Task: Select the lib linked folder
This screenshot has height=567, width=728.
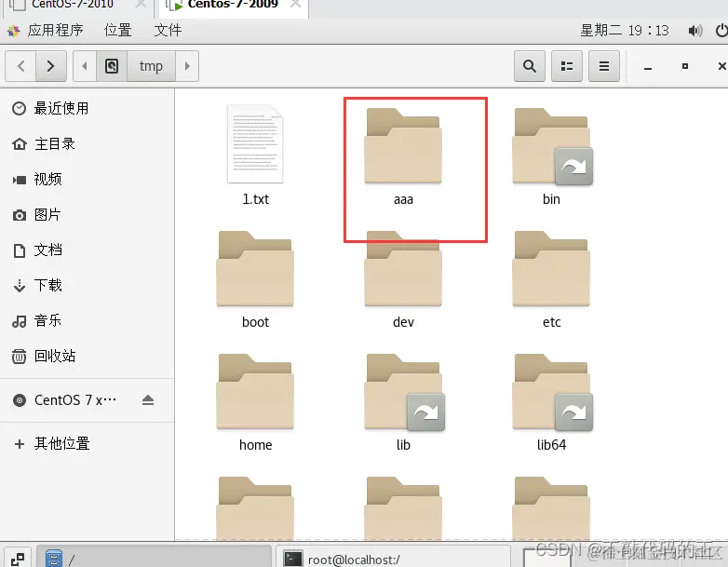Action: pyautogui.click(x=403, y=391)
